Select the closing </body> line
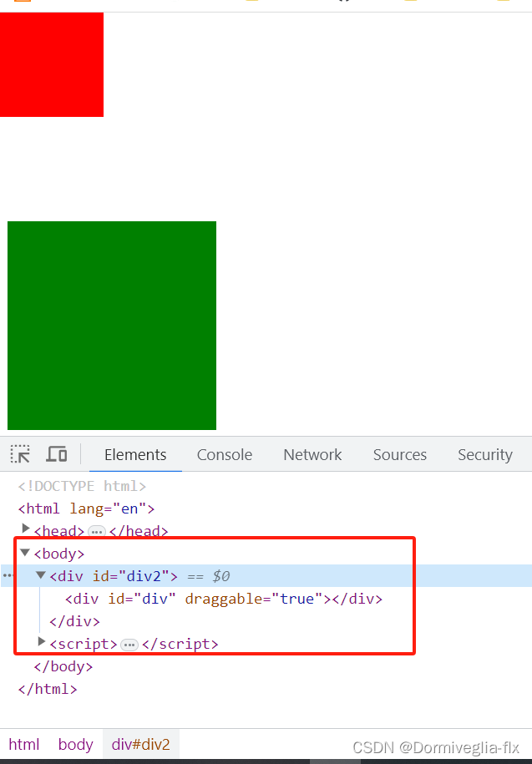Image resolution: width=532 pixels, height=764 pixels. tap(63, 666)
